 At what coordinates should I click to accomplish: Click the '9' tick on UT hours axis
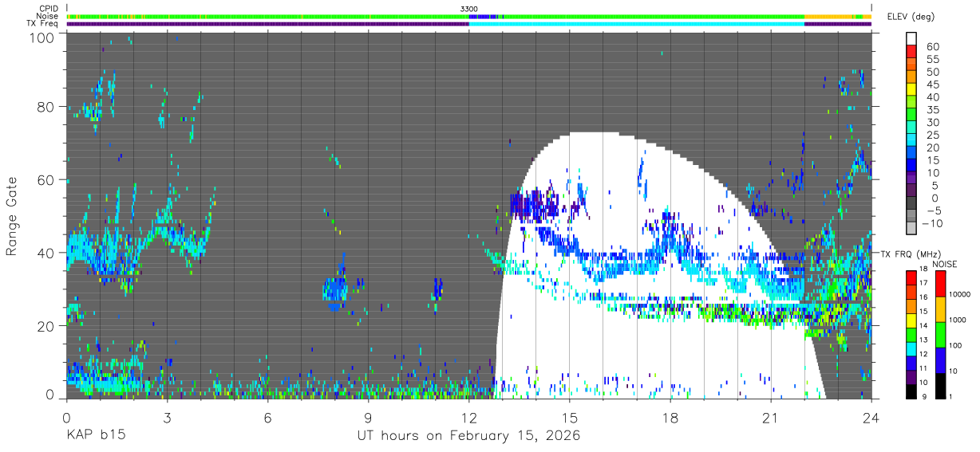pyautogui.click(x=368, y=417)
